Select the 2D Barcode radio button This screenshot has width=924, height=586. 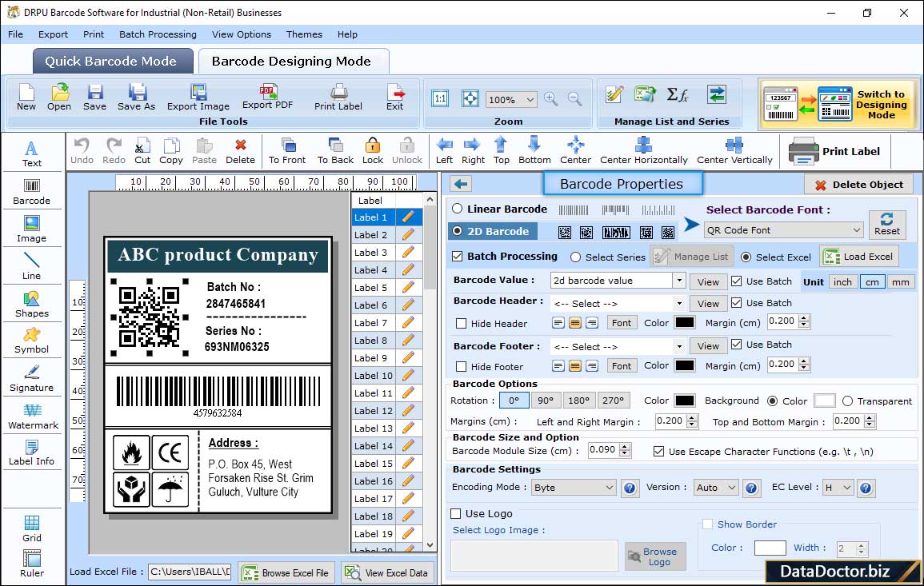458,231
